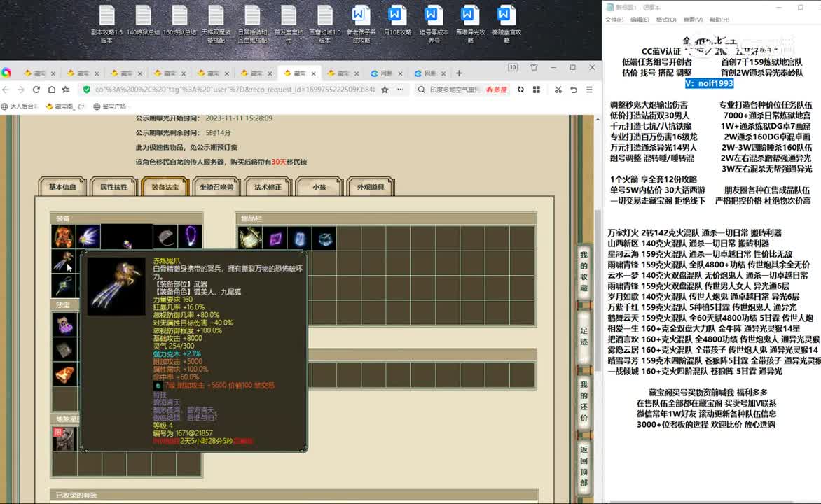Go to the browser home page icon
821x504 pixels.
click(51, 90)
